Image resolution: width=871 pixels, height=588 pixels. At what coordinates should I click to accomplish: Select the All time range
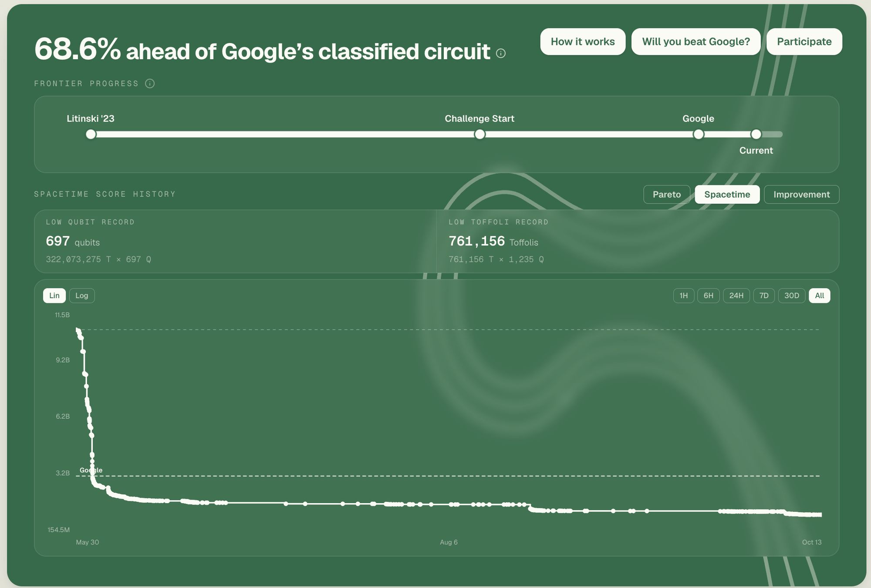(x=820, y=296)
